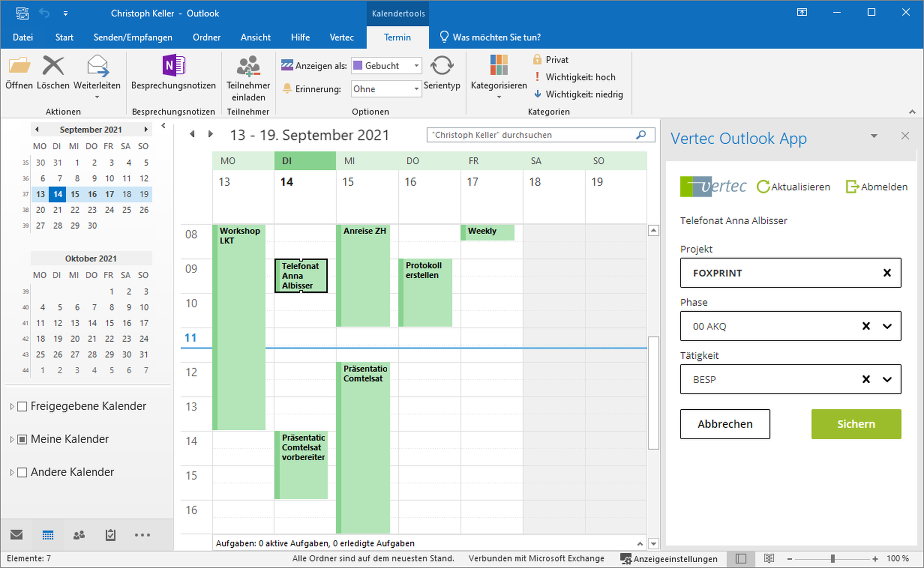Open the Vertec ribbon tab
Viewport: 924px width, 568px height.
point(341,37)
